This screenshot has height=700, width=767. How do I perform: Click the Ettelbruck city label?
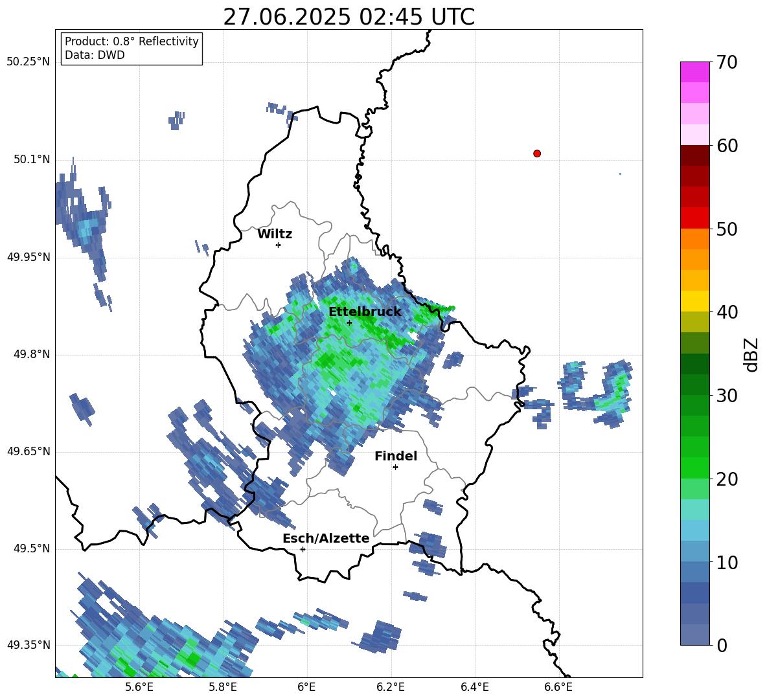point(365,312)
